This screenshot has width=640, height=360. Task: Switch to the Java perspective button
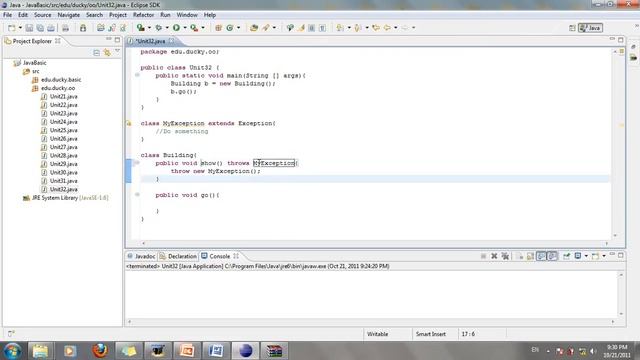click(590, 28)
